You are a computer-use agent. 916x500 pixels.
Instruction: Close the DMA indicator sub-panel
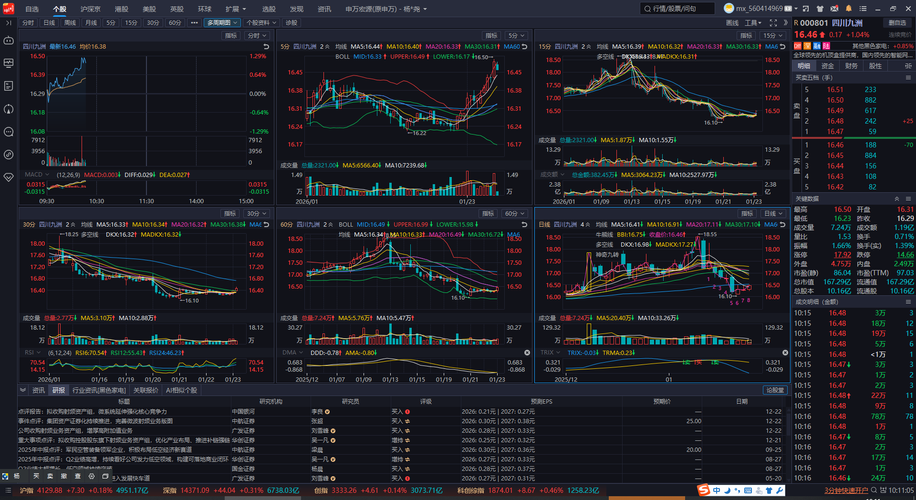(x=527, y=353)
